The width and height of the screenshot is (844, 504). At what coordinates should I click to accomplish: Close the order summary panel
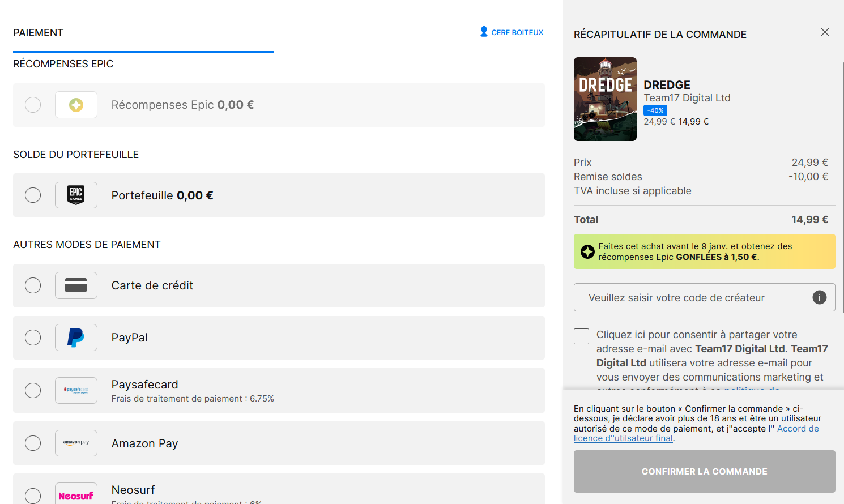pyautogui.click(x=825, y=32)
